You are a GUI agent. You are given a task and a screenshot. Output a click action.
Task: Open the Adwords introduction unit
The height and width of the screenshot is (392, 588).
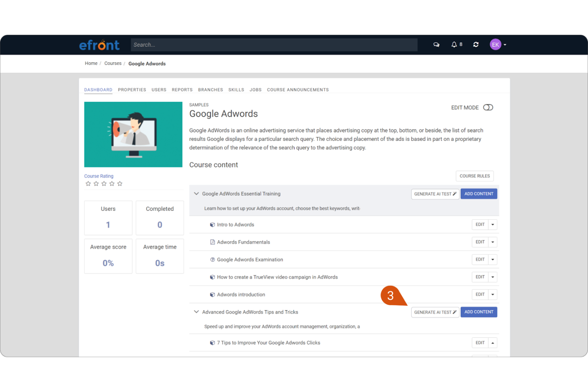(x=241, y=295)
